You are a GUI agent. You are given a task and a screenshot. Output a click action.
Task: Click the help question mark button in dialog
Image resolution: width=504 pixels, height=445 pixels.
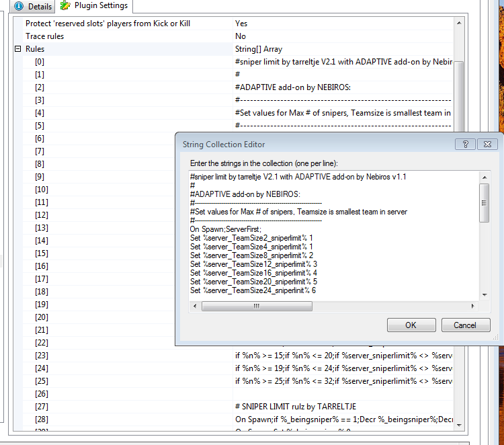(465, 144)
